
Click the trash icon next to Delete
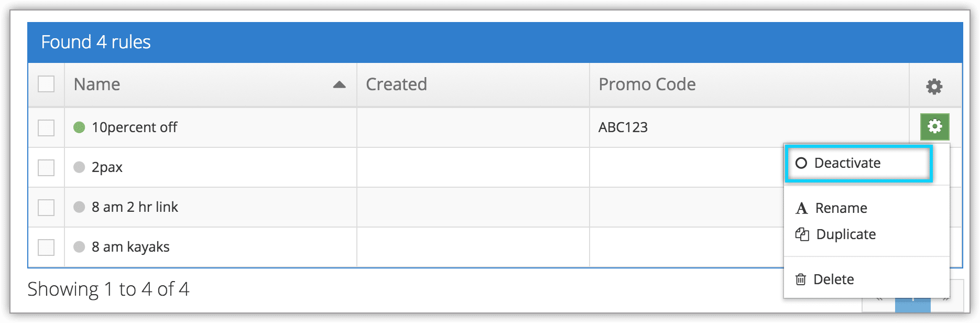(801, 279)
